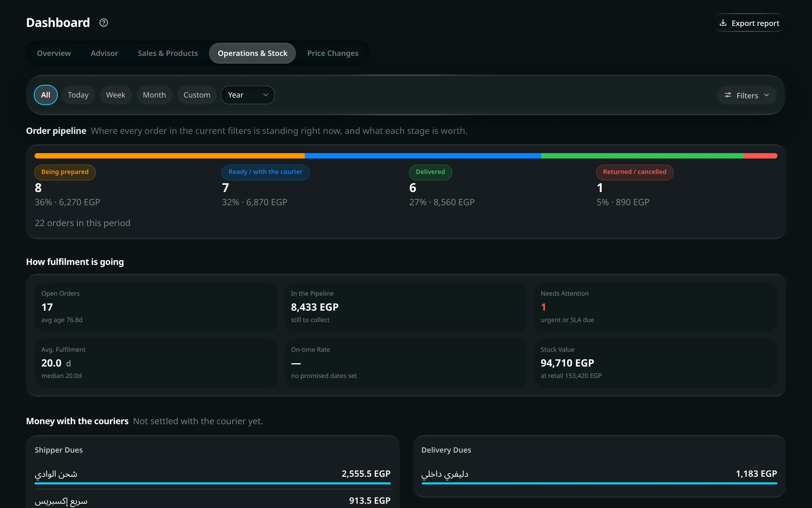Open the In the Pipeline card
The width and height of the screenshot is (812, 508).
(406, 307)
